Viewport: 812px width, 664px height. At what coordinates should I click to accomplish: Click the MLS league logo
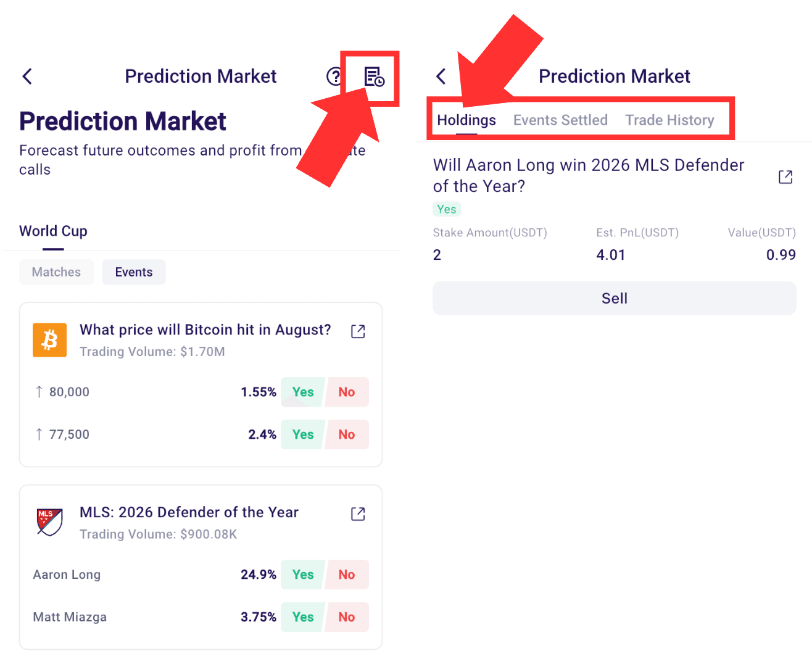(49, 522)
